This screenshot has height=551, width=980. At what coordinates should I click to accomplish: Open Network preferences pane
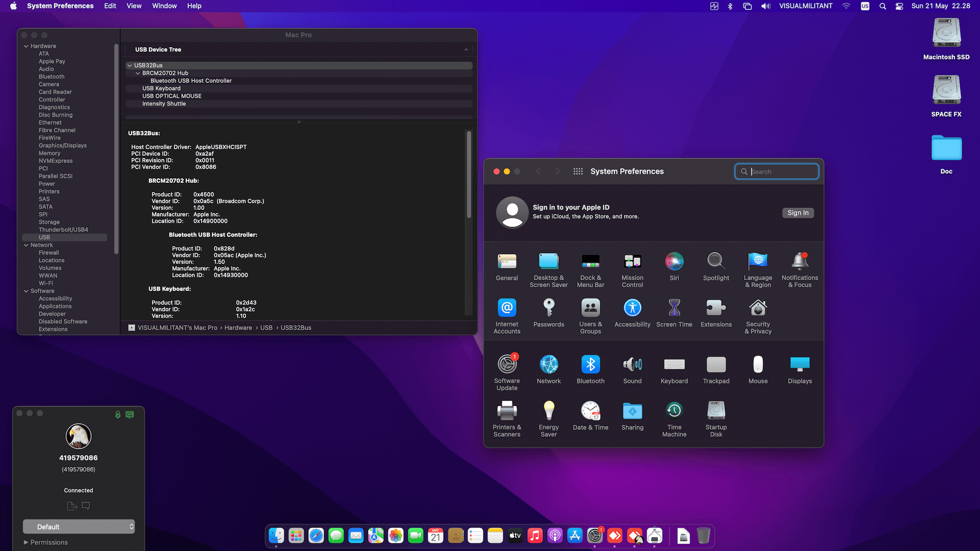(549, 370)
